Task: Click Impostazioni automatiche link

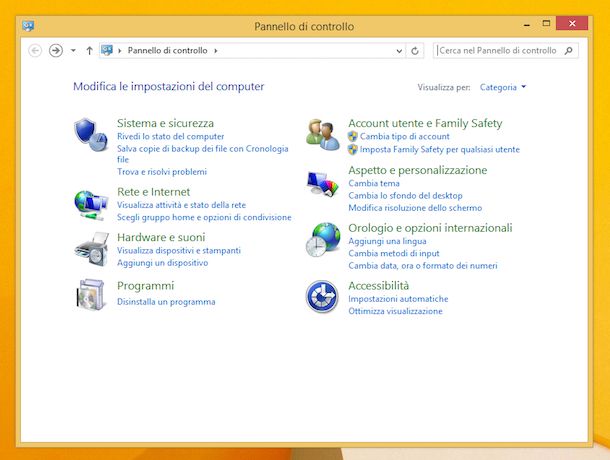Action: click(398, 299)
